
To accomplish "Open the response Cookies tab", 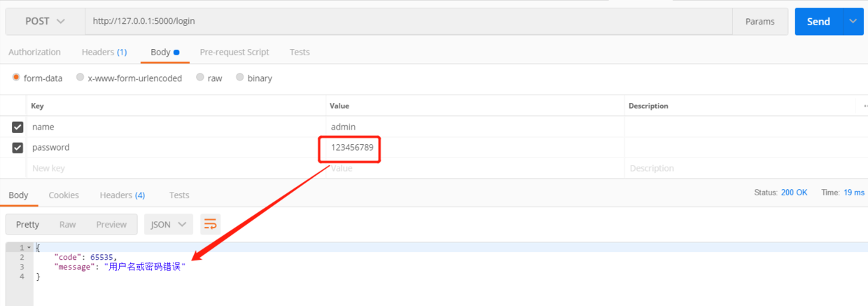I will click(64, 195).
